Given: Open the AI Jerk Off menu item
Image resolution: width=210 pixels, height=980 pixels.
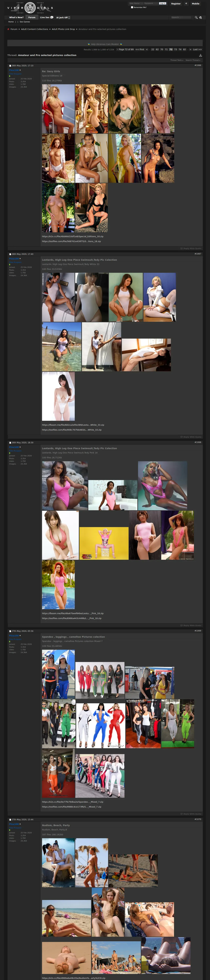Looking at the screenshot, I should coord(63,17).
